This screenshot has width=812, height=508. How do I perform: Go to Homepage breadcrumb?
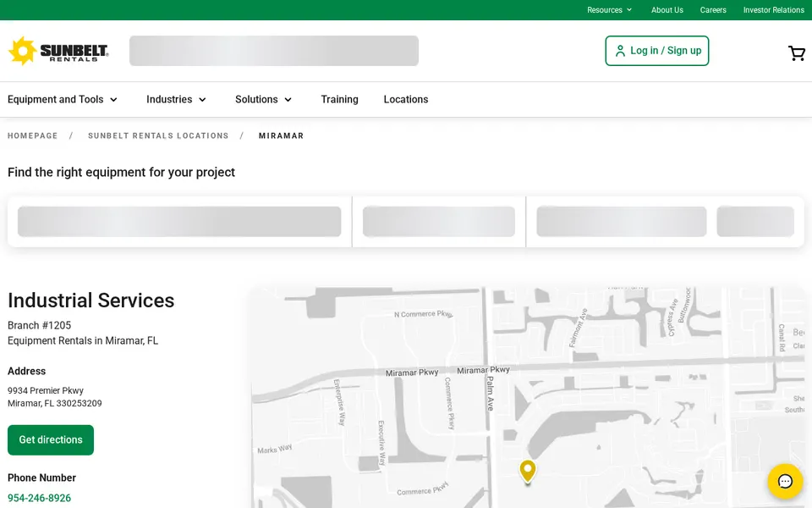pos(33,135)
